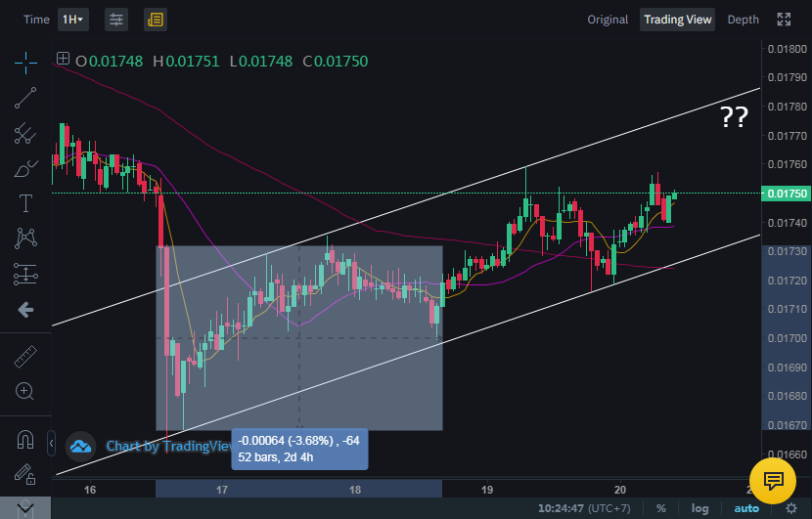Select the zoom in tool
Viewport: 812px width, 519px height.
coord(24,391)
